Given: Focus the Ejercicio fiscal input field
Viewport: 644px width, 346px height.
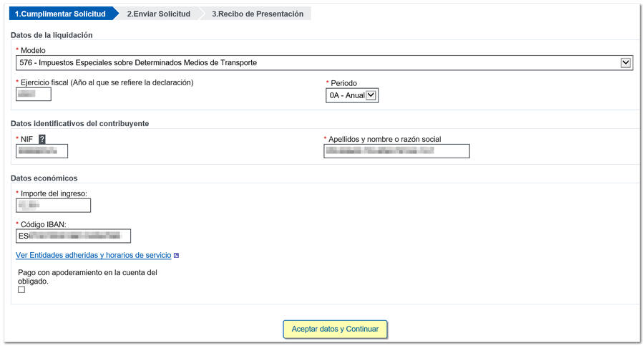Looking at the screenshot, I should point(34,95).
